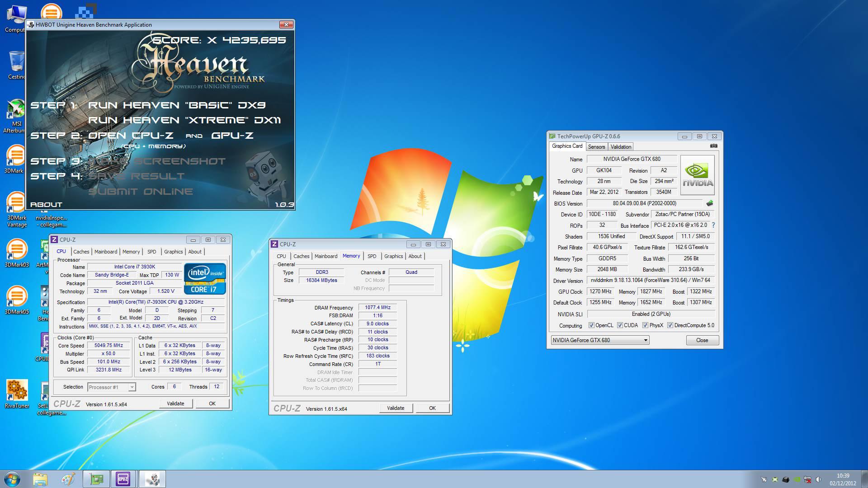Toggle the PhysX checkbox

pyautogui.click(x=645, y=325)
